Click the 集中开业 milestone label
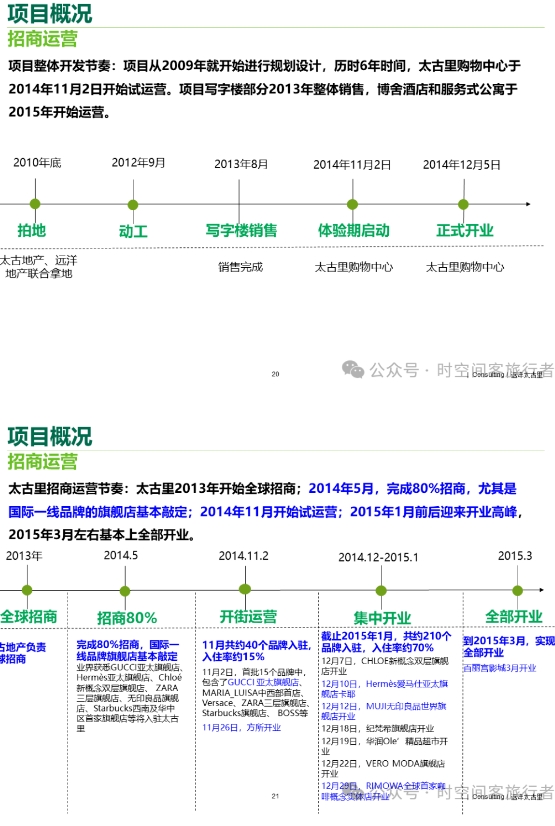Image resolution: width=555 pixels, height=826 pixels. pyautogui.click(x=382, y=617)
